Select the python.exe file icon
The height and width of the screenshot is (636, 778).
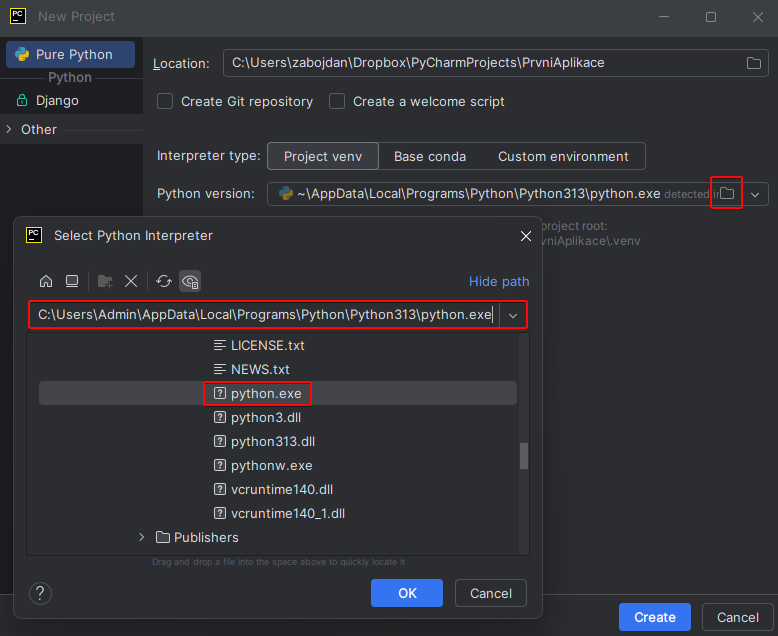(x=220, y=393)
